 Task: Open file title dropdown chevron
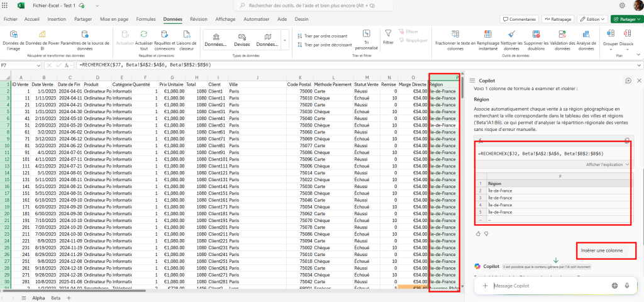point(97,6)
